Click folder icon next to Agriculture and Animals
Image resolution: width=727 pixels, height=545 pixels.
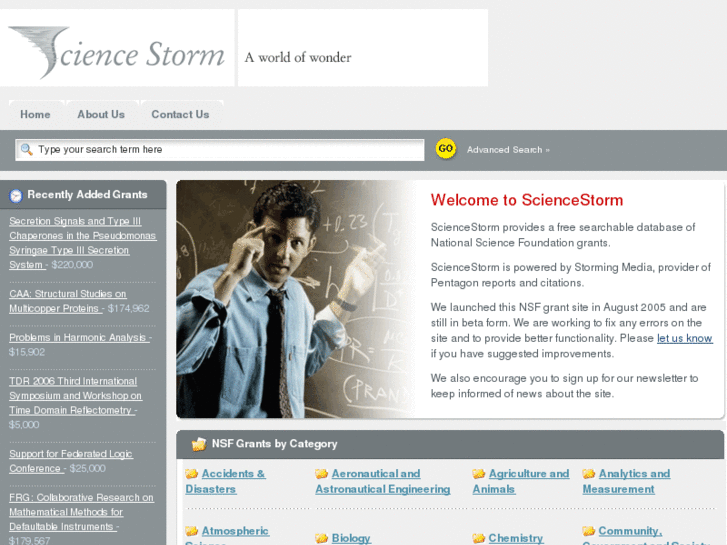pyautogui.click(x=478, y=474)
